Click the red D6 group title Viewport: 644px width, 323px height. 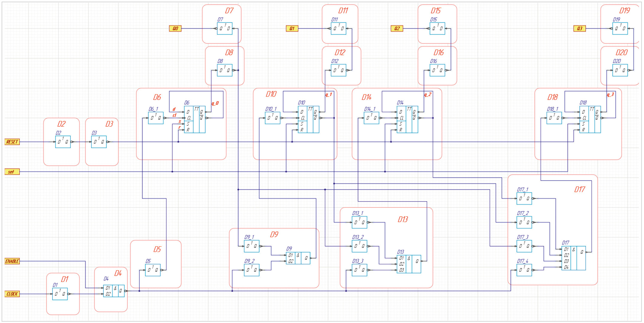point(157,97)
